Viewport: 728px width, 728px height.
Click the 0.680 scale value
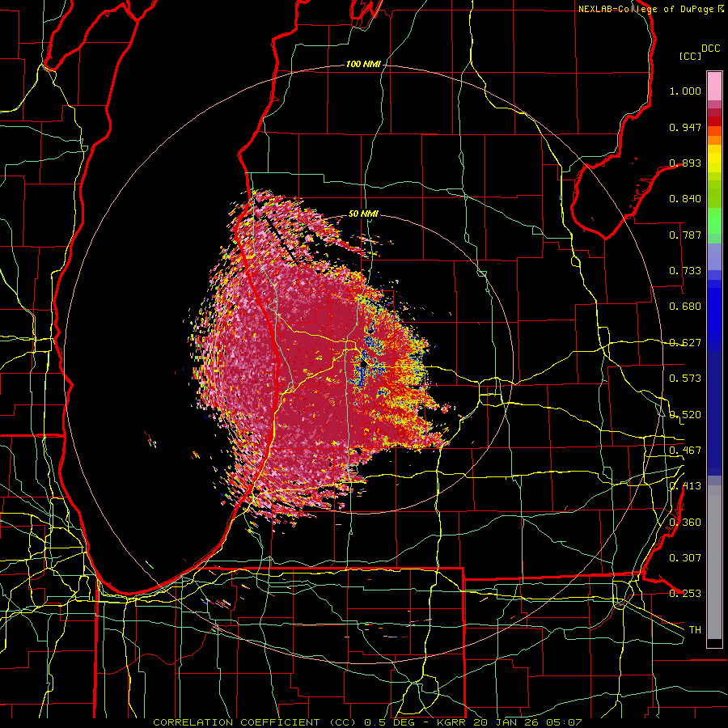[685, 307]
